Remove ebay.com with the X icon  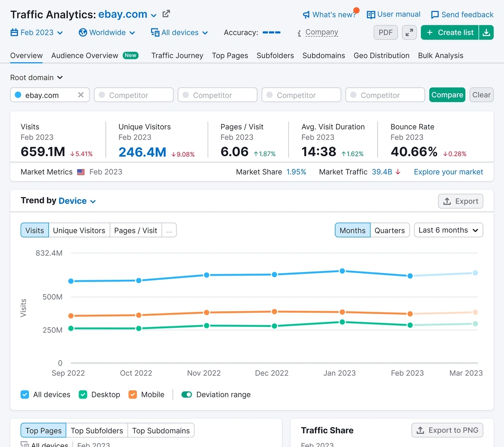(x=81, y=95)
